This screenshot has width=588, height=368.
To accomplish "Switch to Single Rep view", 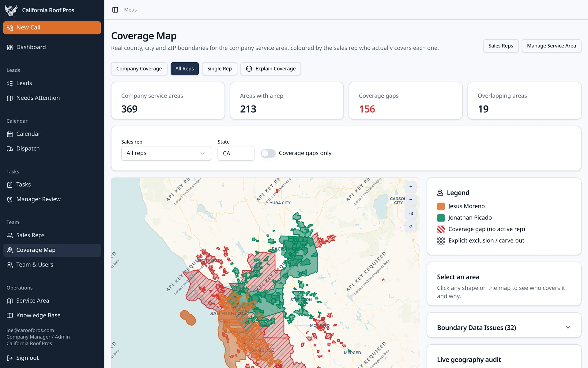I will pos(219,69).
